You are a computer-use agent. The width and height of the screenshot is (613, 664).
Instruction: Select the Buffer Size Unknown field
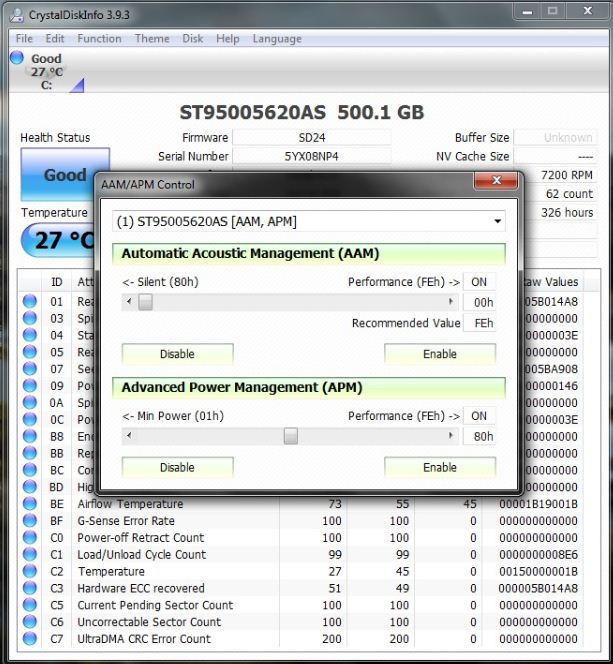coord(555,138)
